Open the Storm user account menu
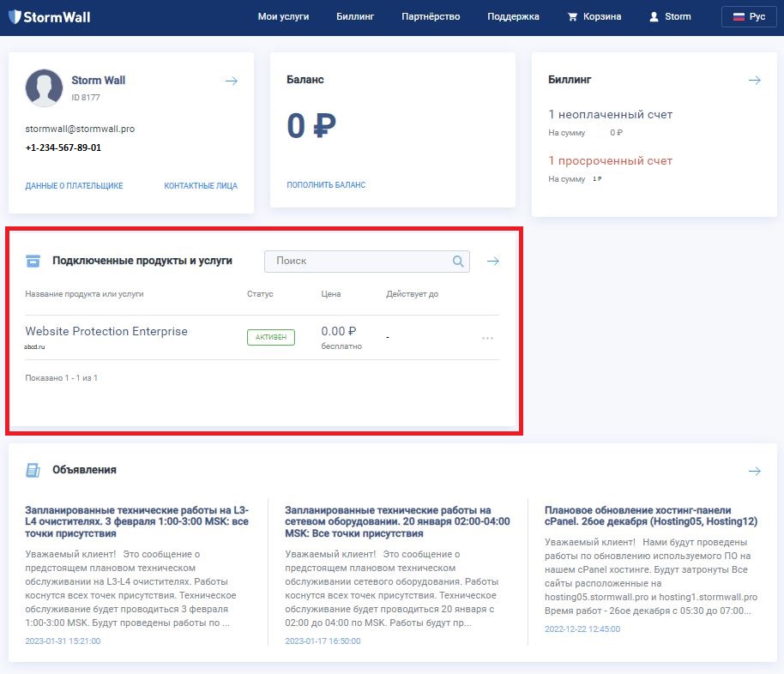Viewport: 784px width, 674px height. point(670,16)
